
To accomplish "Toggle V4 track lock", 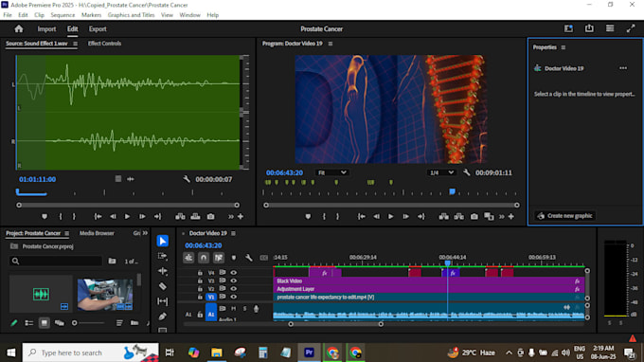I will click(200, 272).
